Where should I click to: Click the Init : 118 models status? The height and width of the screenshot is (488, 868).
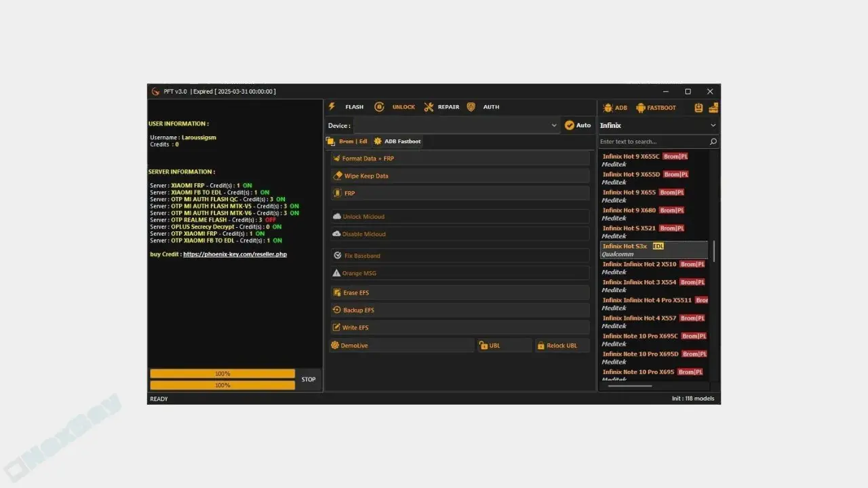[x=693, y=399]
